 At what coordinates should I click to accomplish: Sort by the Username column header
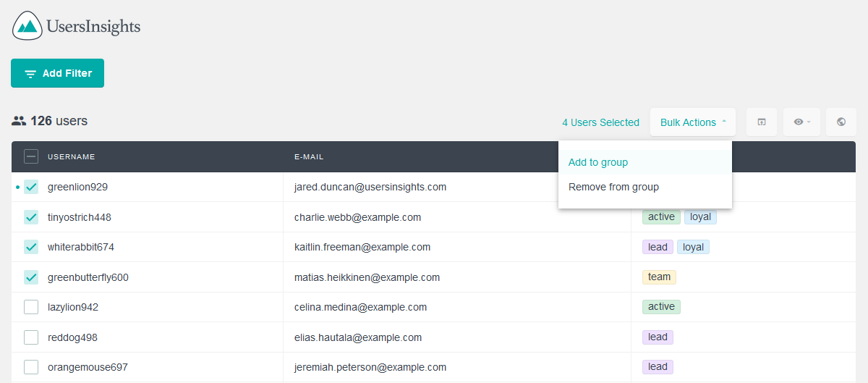(72, 156)
